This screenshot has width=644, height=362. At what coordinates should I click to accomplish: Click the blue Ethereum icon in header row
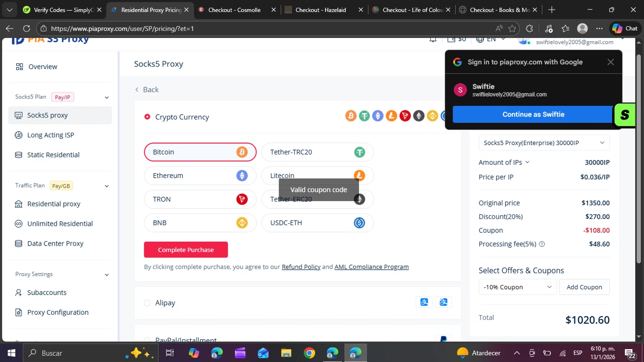point(378,116)
